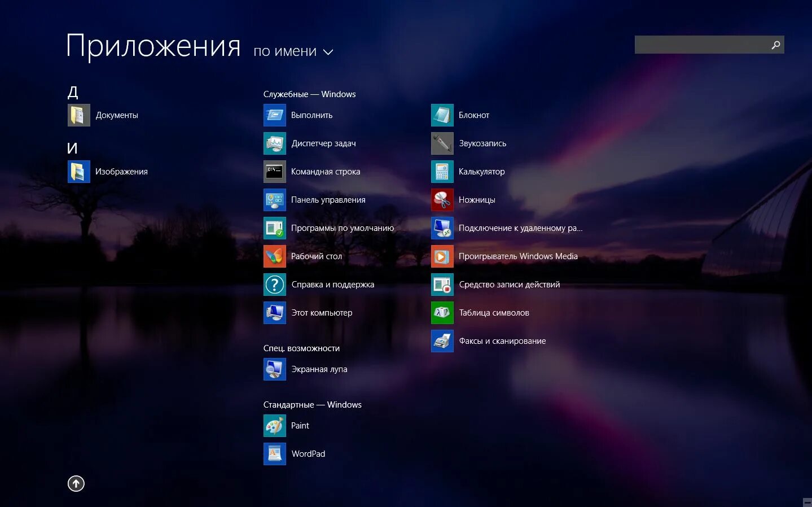Click the 'Экранная лупа' text

[319, 369]
